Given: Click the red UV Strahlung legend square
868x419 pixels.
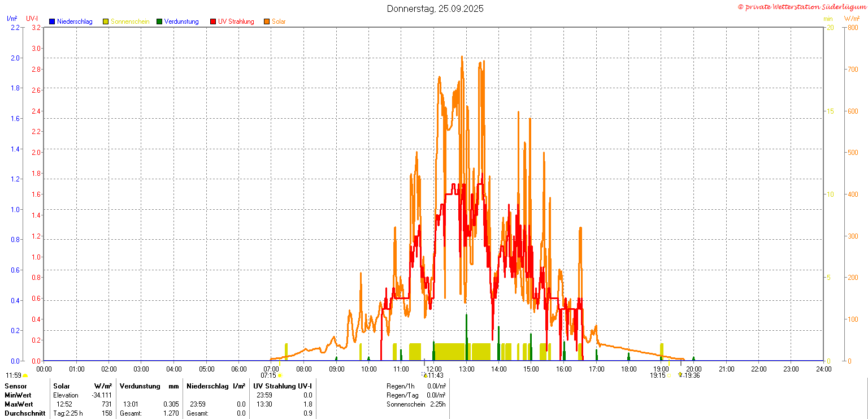Looking at the screenshot, I should (213, 21).
